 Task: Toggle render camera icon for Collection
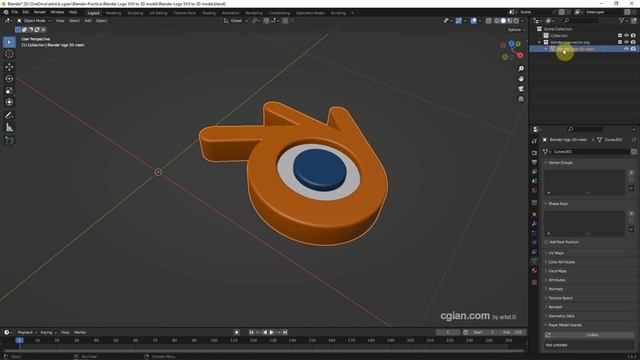[x=633, y=36]
